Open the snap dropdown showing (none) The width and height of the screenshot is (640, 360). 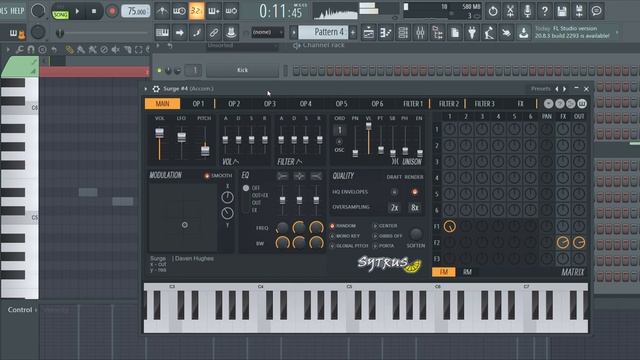pyautogui.click(x=267, y=32)
